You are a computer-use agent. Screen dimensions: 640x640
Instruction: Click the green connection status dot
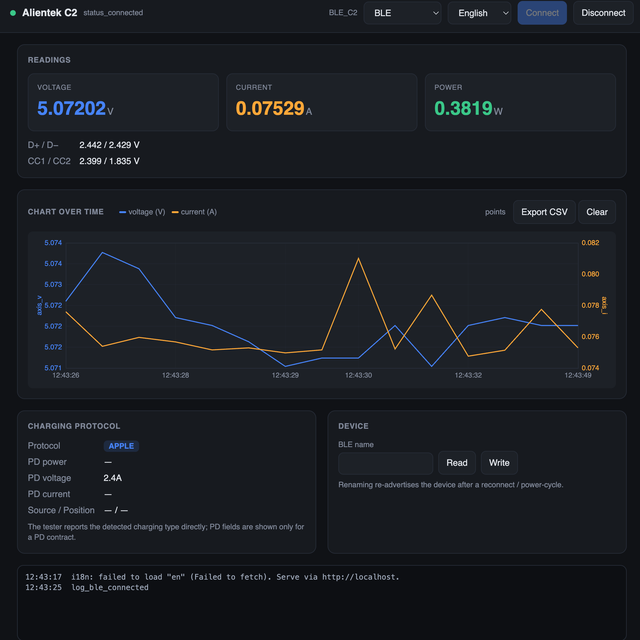pos(13,13)
